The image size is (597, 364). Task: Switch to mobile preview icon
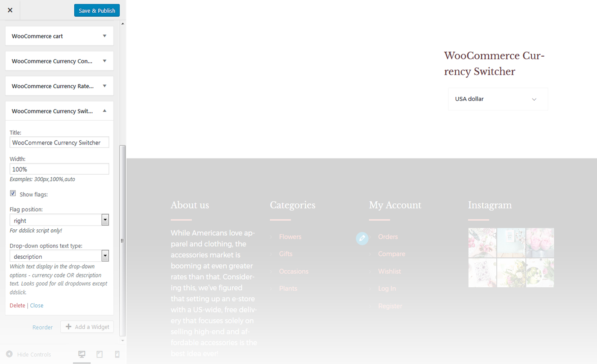pos(117,354)
